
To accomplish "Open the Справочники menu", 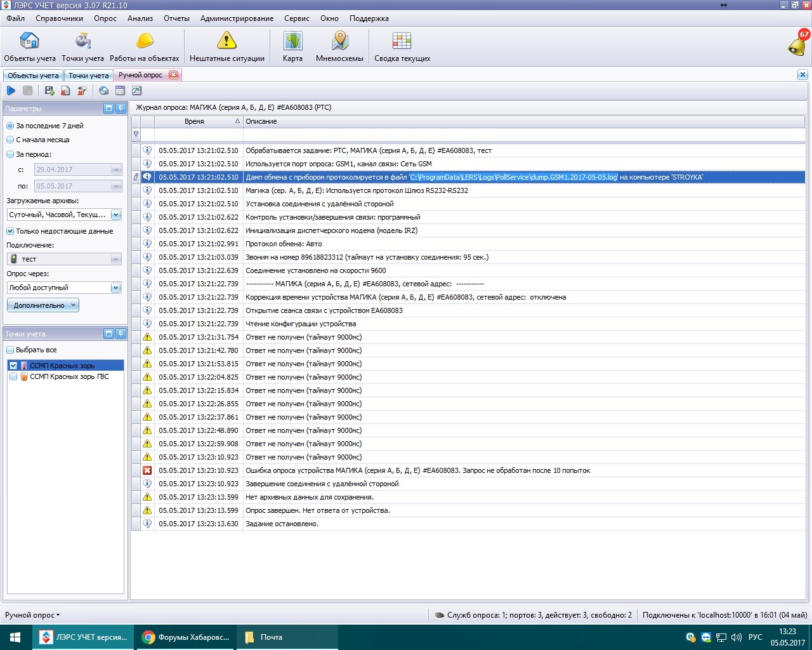I will pos(60,18).
